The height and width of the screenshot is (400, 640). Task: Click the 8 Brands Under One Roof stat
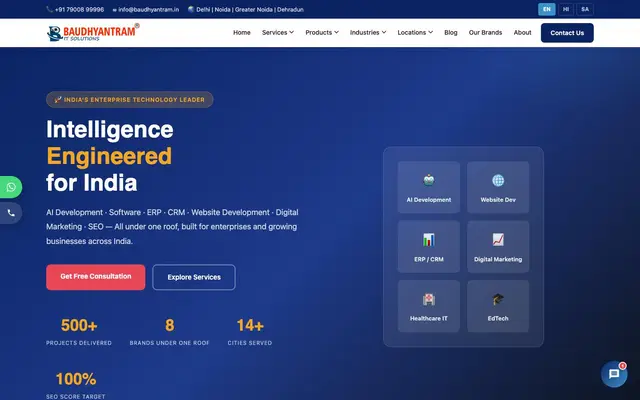[x=169, y=332]
